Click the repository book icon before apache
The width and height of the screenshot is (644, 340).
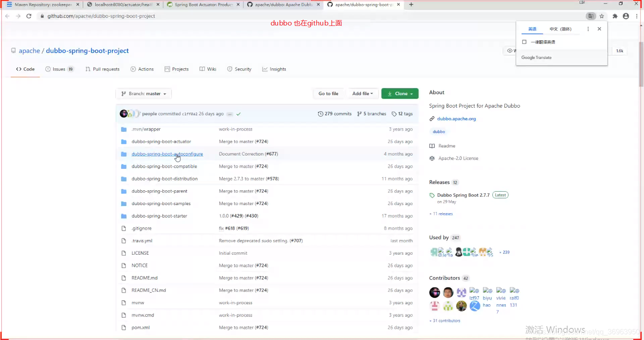(x=13, y=51)
